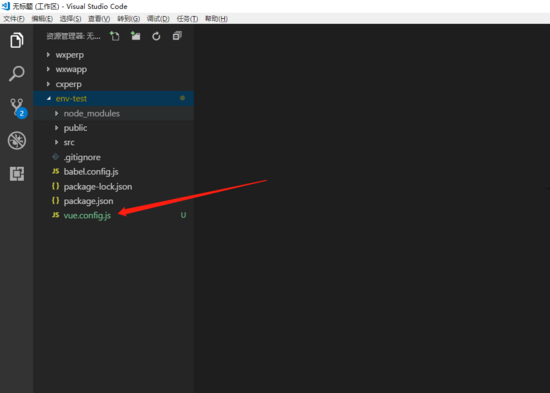Open the Explorer view in activity bar
This screenshot has height=393, width=550.
point(16,40)
